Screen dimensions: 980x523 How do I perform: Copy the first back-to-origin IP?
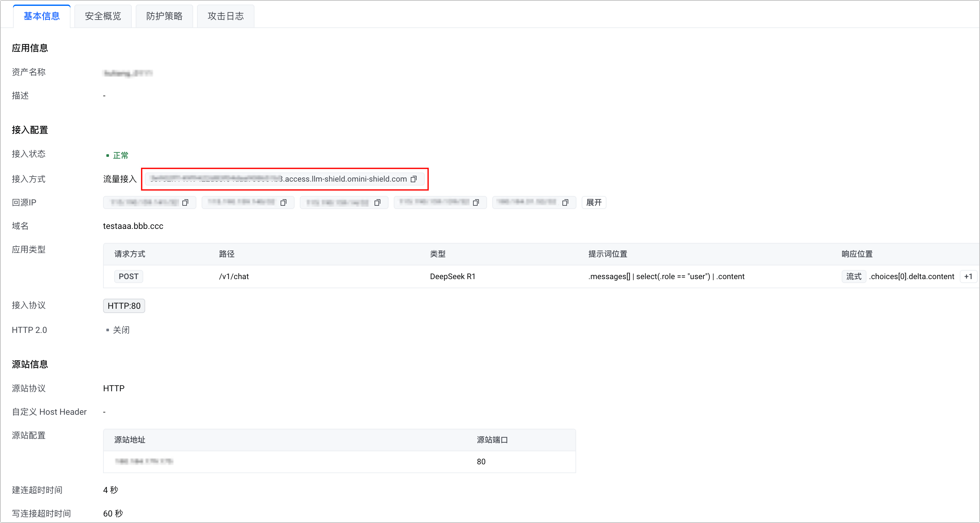[x=185, y=203]
